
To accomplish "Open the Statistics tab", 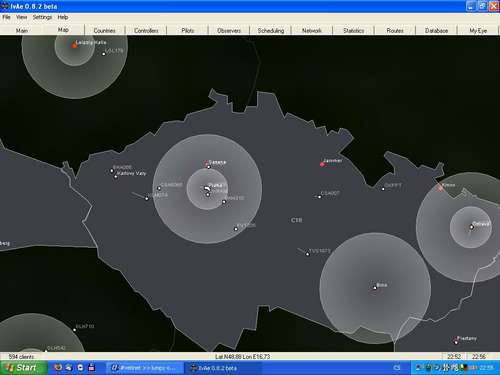I will click(x=353, y=30).
